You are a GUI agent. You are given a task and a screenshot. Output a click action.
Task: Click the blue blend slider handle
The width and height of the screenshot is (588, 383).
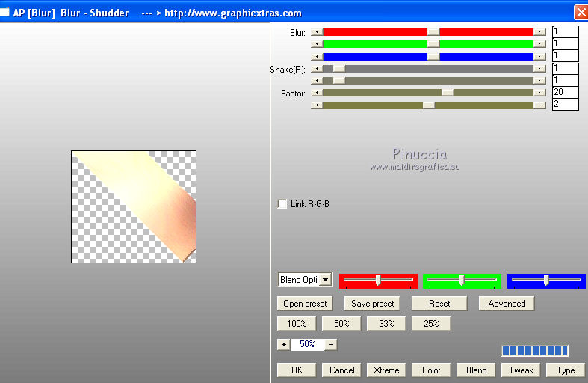[546, 280]
